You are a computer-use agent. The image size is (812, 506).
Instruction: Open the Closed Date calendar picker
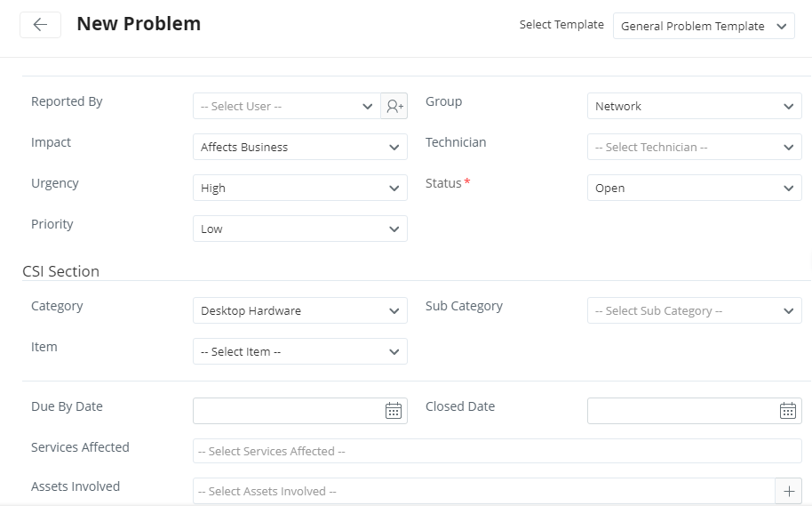click(788, 411)
